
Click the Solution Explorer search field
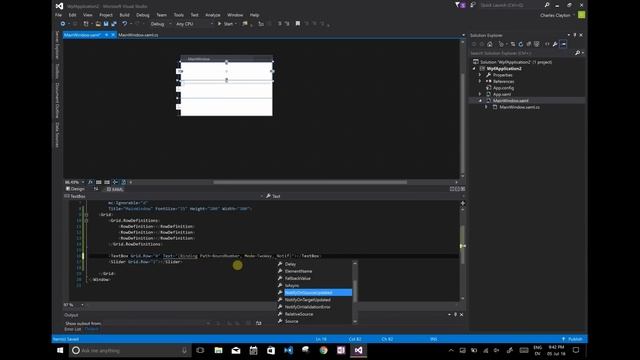click(x=522, y=53)
